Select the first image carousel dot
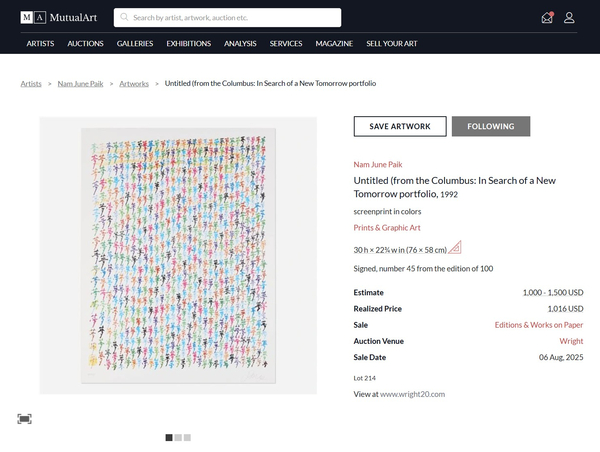Viewport: 600px width, 452px height. [169, 437]
